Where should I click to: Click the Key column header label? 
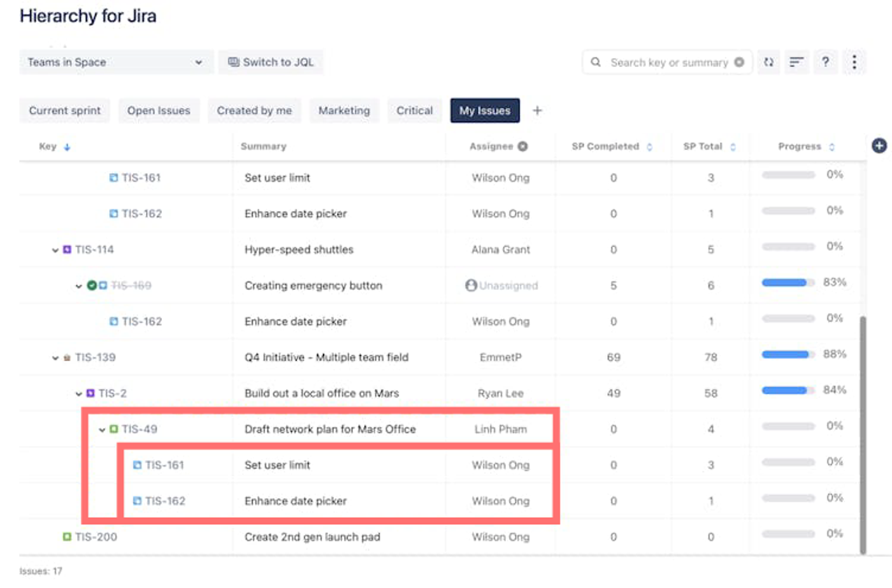(x=48, y=147)
